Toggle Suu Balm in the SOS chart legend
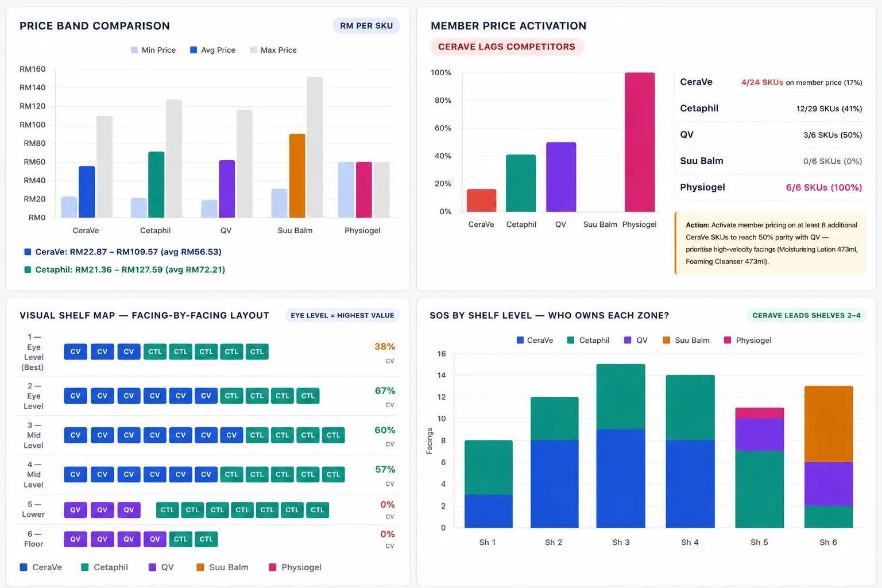882x588 pixels. (686, 340)
